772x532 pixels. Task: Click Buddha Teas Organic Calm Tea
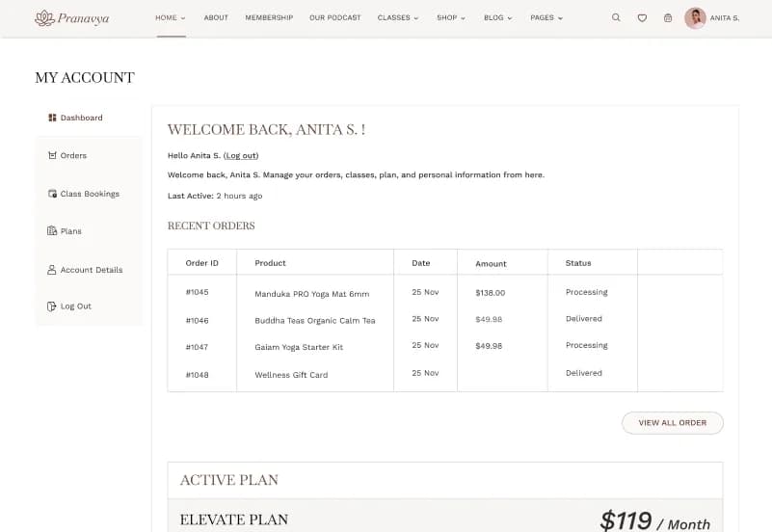[x=315, y=320]
